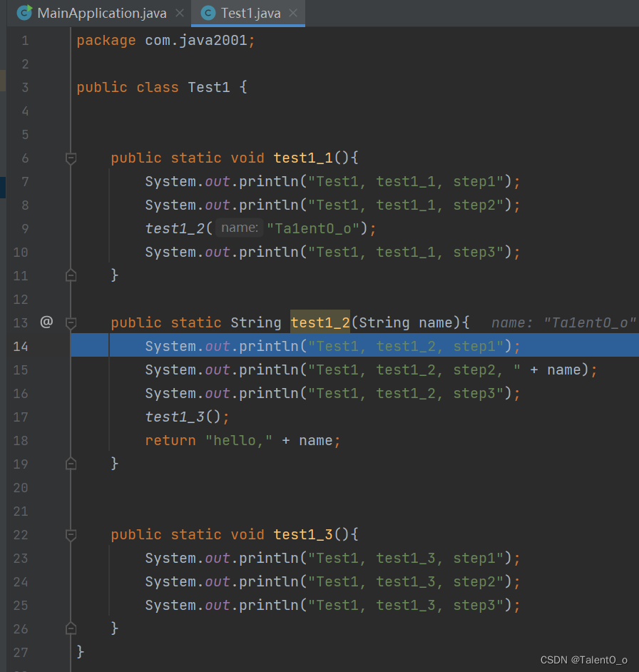
Task: Close the Test1.java tab
Action: [x=293, y=14]
